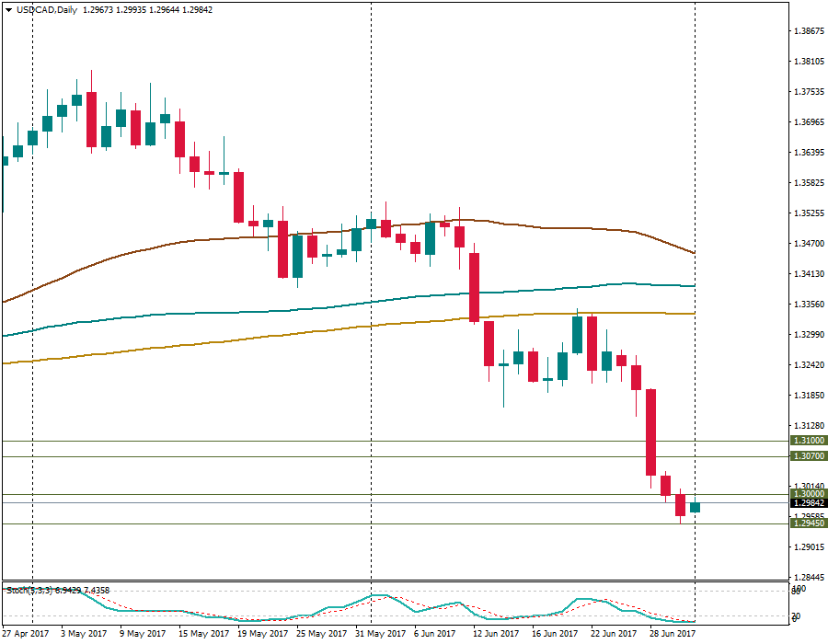This screenshot has width=828, height=644.
Task: Click the 1.32420 price on the scale
Action: tap(809, 365)
